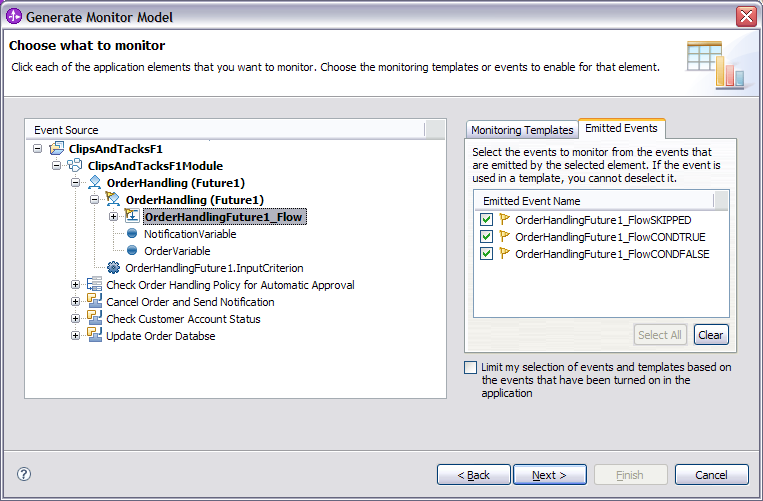Click the NotificationVariable blue circle icon

[x=132, y=233]
